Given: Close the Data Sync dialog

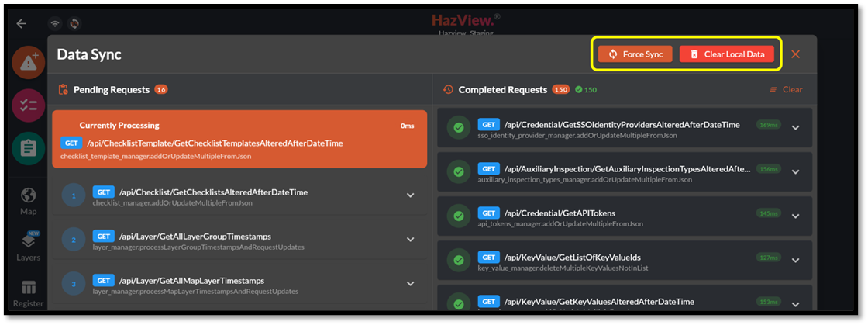Looking at the screenshot, I should (x=795, y=54).
